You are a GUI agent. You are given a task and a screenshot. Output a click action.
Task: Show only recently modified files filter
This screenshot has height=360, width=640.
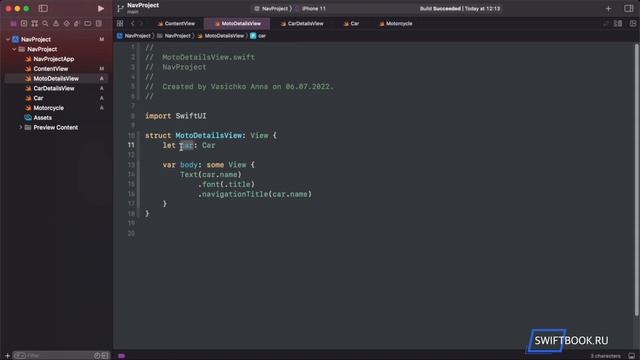click(97, 356)
